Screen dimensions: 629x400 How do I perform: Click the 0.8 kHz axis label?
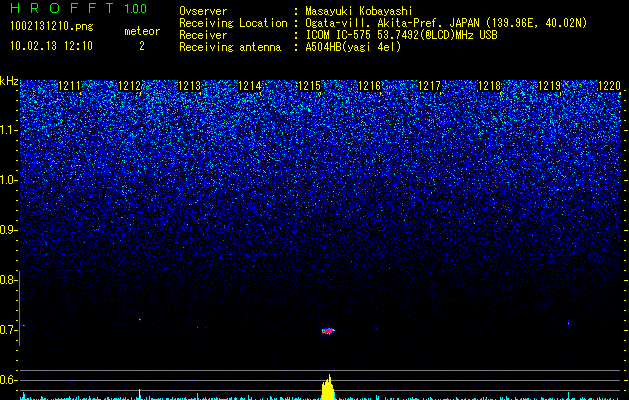click(8, 280)
